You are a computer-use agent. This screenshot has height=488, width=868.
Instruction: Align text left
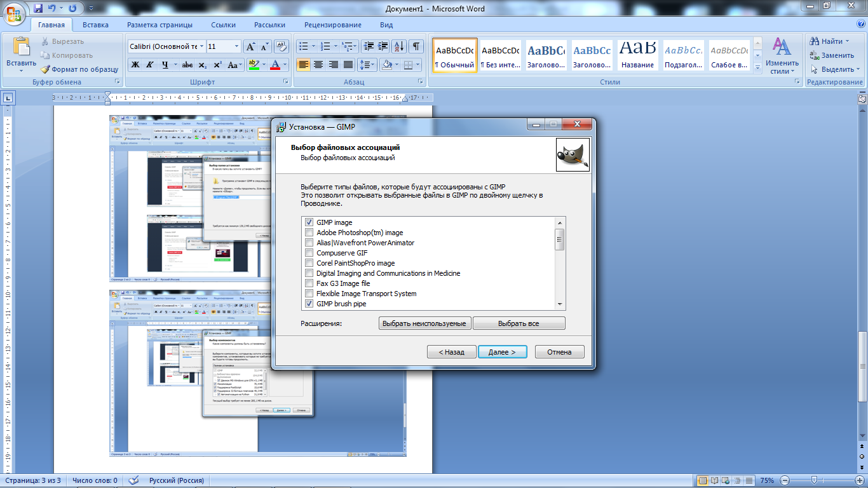click(x=303, y=65)
